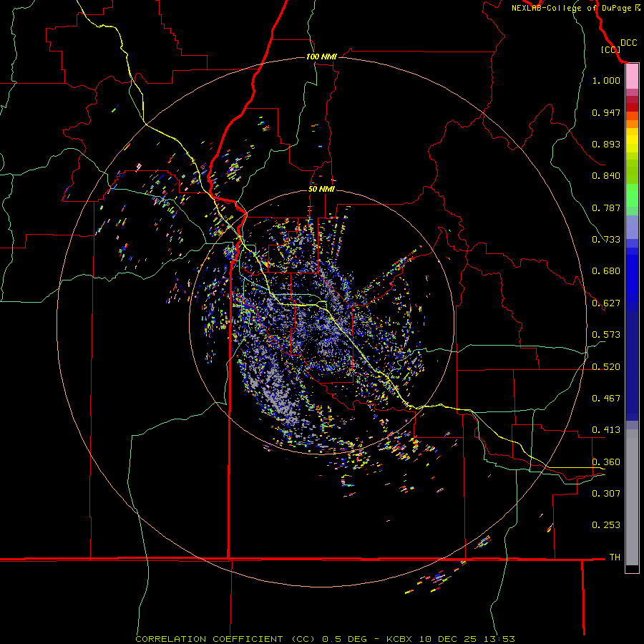Pick the red band on the color bar
The image size is (644, 644).
coord(632,107)
